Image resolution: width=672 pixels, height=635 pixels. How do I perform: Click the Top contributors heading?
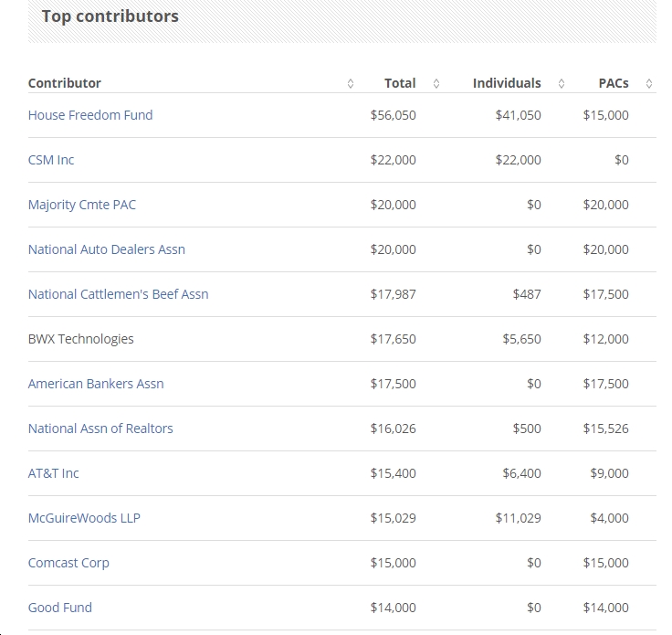click(x=110, y=16)
